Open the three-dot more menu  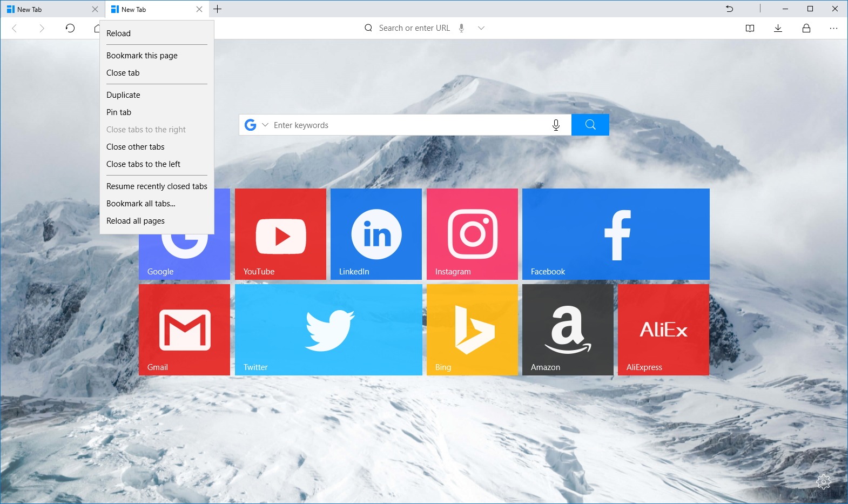[x=833, y=28]
